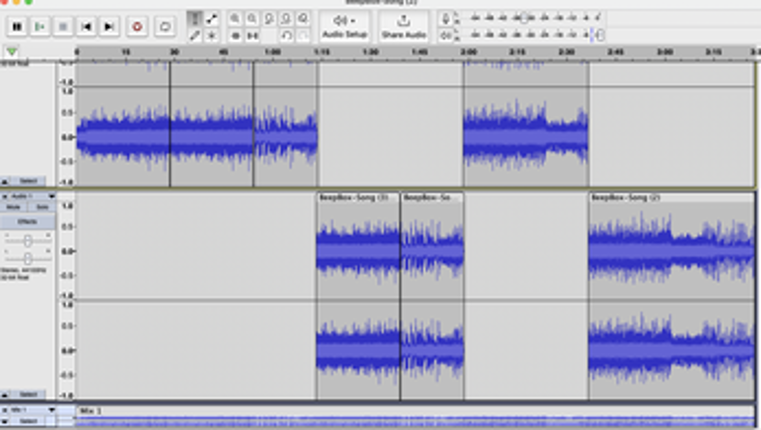Screen dimensions: 761x430
Task: Skip to start of project
Action: click(x=87, y=27)
